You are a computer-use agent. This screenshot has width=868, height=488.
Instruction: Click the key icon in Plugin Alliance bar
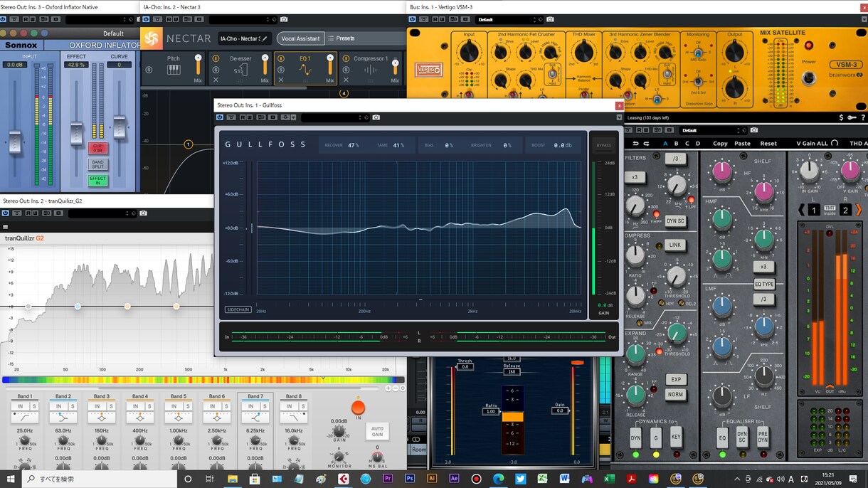pyautogui.click(x=852, y=117)
